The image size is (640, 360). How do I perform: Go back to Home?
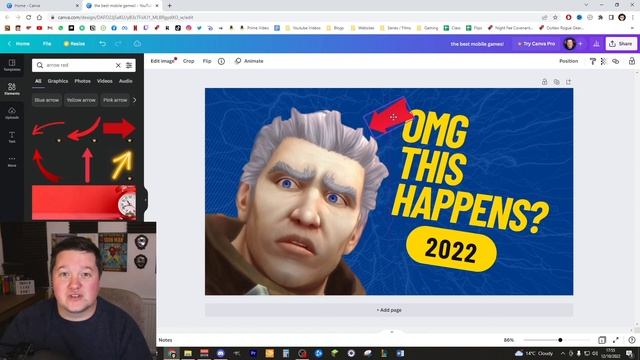pos(19,44)
